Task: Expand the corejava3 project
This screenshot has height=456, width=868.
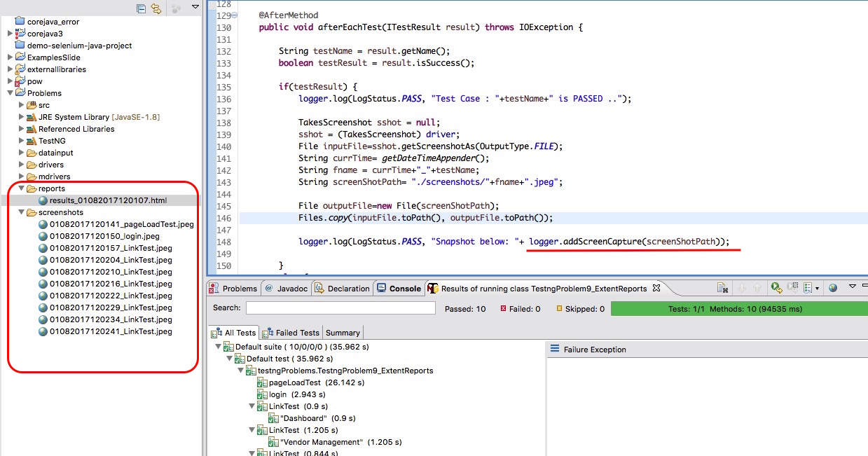Action: pyautogui.click(x=10, y=34)
